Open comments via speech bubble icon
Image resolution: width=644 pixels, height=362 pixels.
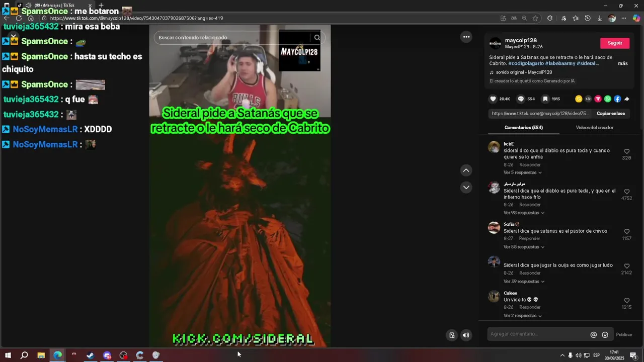click(x=521, y=99)
